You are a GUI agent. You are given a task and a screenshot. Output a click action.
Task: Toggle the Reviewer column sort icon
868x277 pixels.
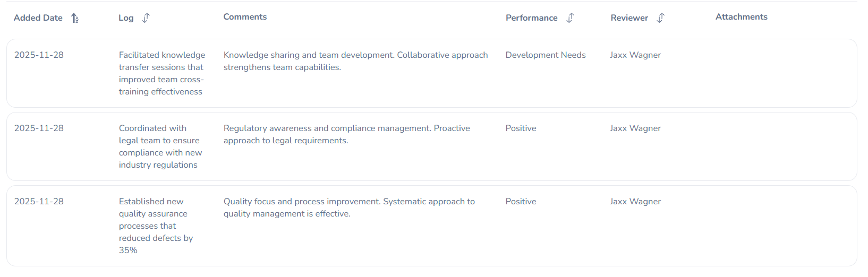click(660, 18)
